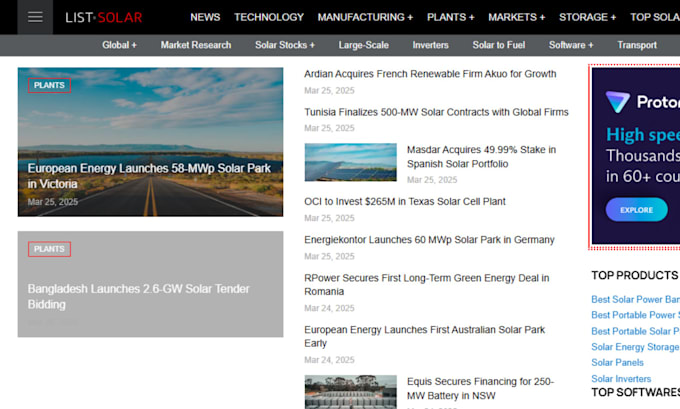
Task: Expand the Solar Stocks + submenu
Action: pyautogui.click(x=285, y=45)
